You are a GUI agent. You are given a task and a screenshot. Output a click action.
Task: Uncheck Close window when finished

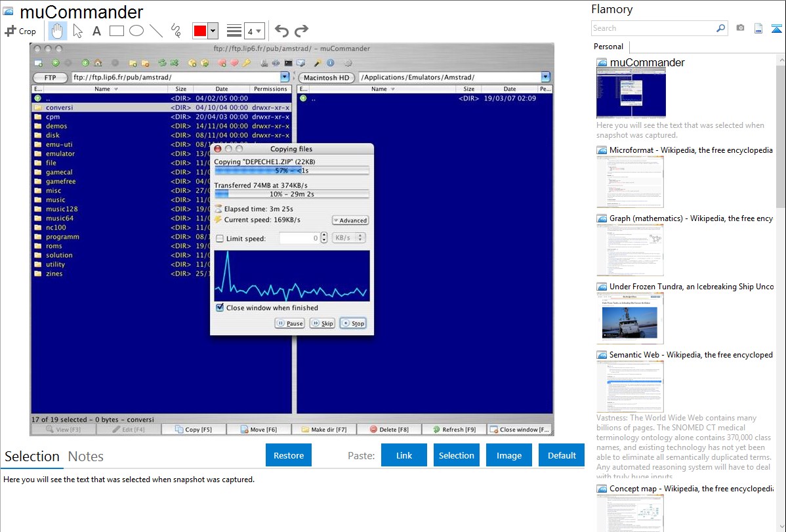(x=220, y=308)
